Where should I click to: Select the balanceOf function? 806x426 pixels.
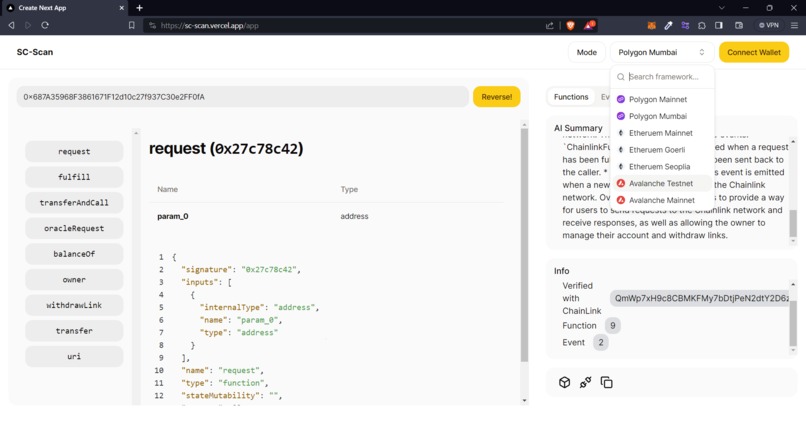click(x=74, y=254)
